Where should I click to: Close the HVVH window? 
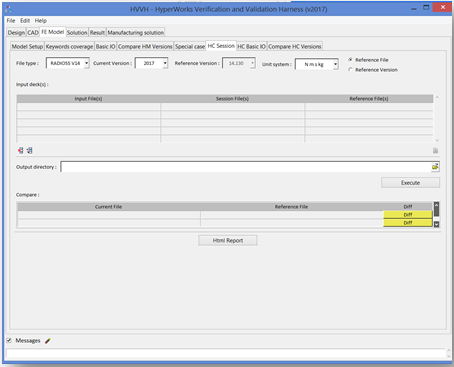(x=442, y=7)
